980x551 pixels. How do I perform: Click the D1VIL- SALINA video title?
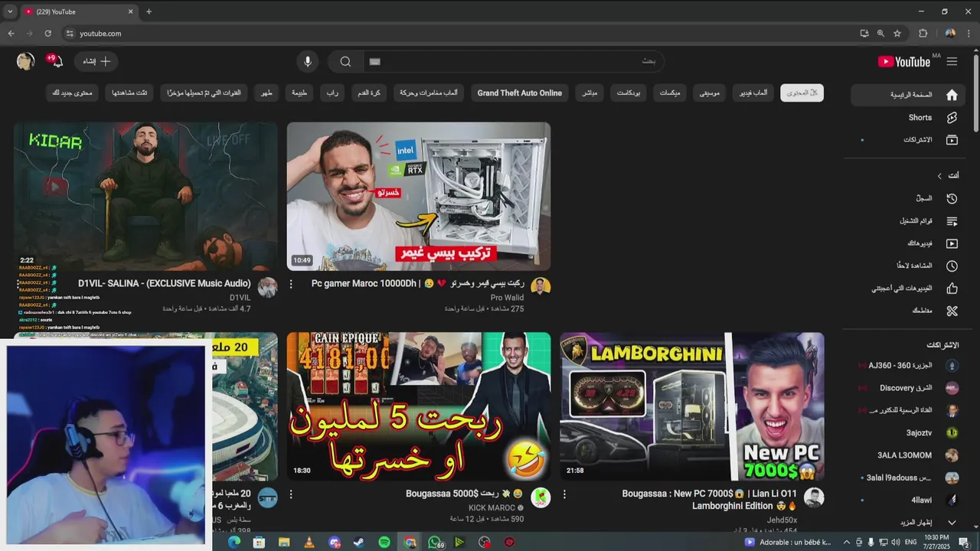tap(165, 283)
